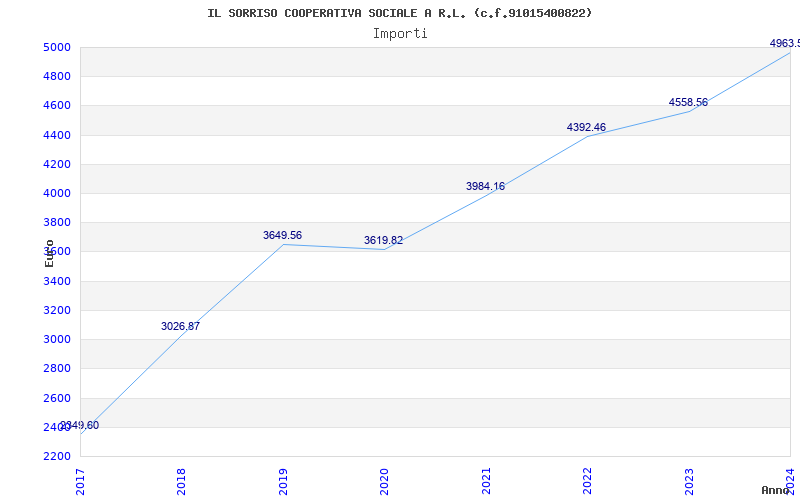This screenshot has height=500, width=800.
Task: Click the y-axis value 4800
Action: click(x=58, y=77)
